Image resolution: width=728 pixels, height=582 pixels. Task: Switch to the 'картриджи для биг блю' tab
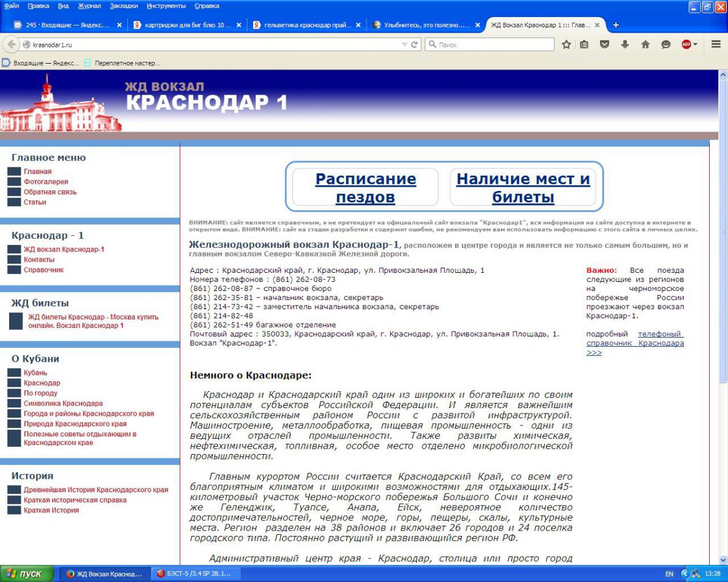click(187, 25)
